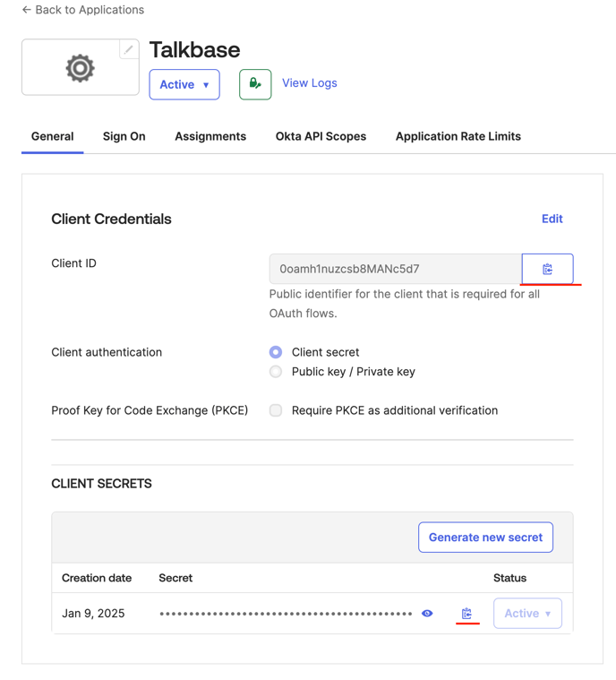Copy the Client ID to clipboard
The width and height of the screenshot is (616, 680).
[548, 269]
